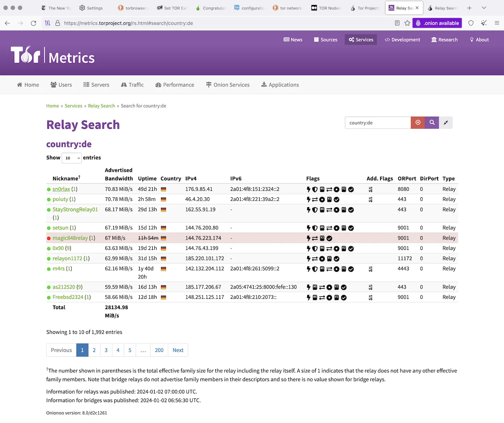
Task: Open the About header menu
Action: click(479, 40)
